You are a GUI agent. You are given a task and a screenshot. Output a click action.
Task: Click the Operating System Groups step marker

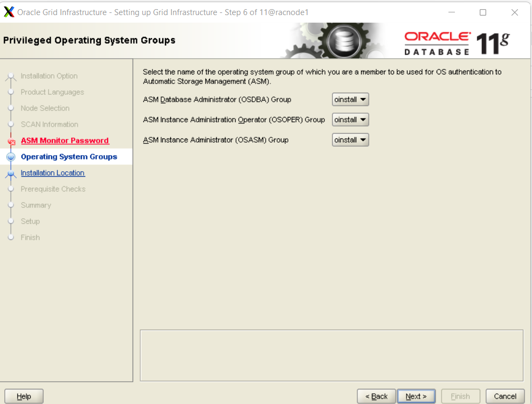pos(11,157)
